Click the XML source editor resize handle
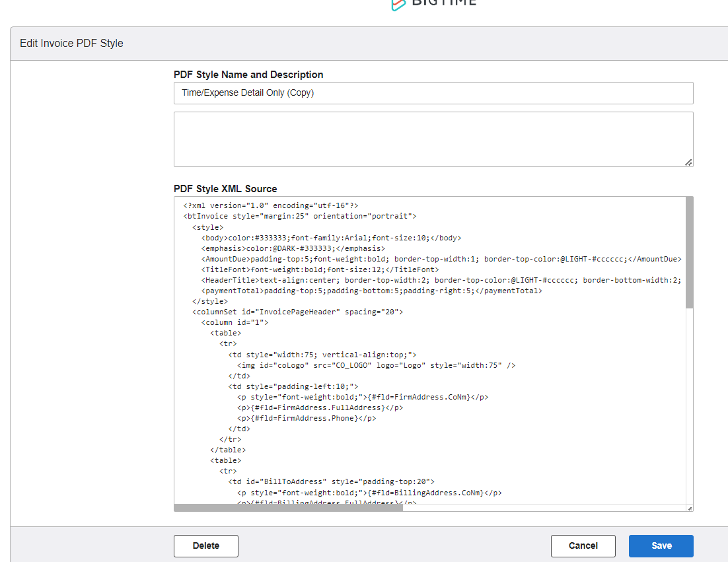This screenshot has width=728, height=562. pos(690,508)
